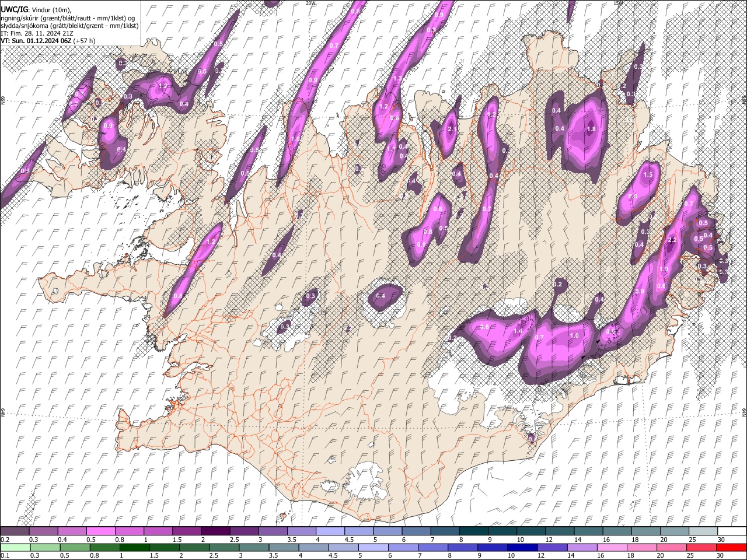Click the 1.8 snowfall value on the map
Screen dimensions: 747x560
(591, 129)
